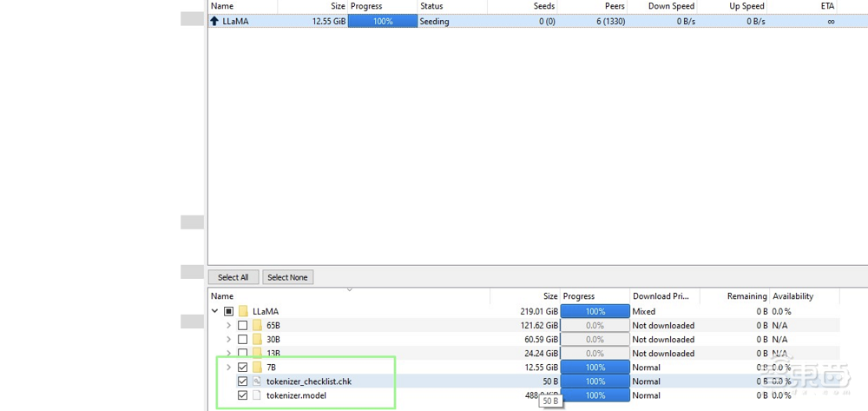Click the Normal priority cell for tokenizer_checklist.chk
This screenshot has width=868, height=411.
pyautogui.click(x=647, y=381)
